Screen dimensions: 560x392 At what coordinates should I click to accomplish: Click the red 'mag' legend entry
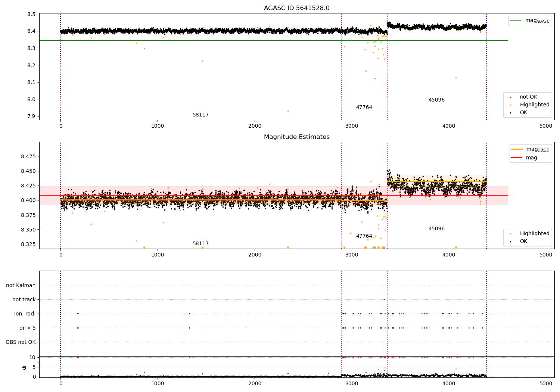coord(525,158)
